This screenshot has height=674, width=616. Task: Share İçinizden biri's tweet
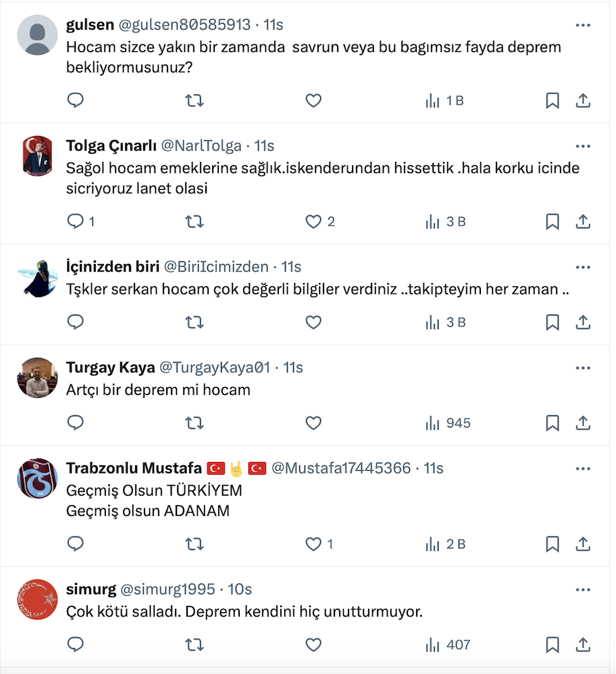(583, 322)
